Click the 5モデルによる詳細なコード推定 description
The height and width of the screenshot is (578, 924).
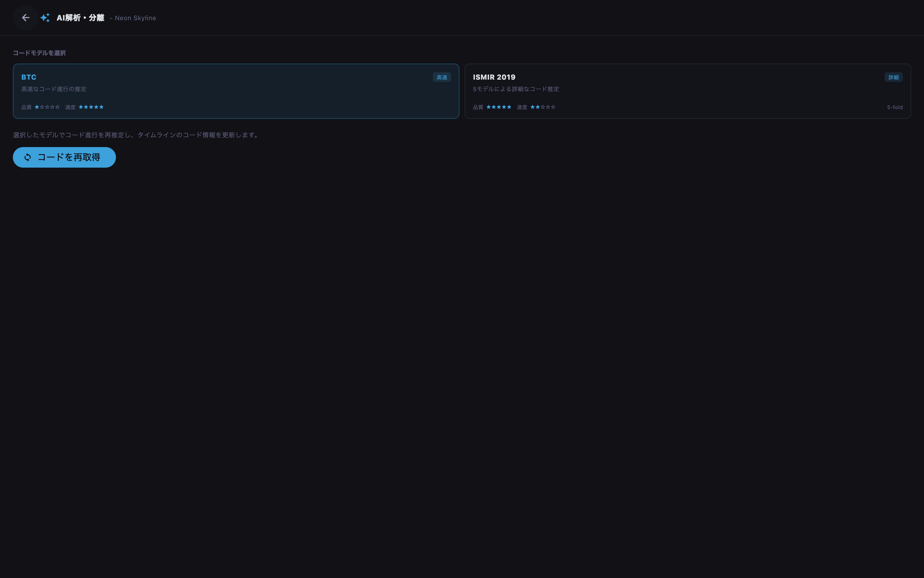coord(516,89)
